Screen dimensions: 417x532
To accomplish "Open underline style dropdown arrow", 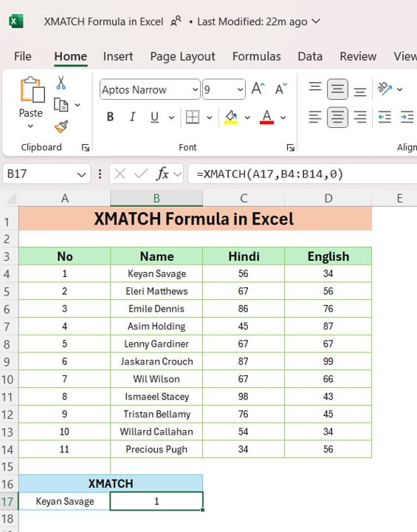I will tap(171, 117).
